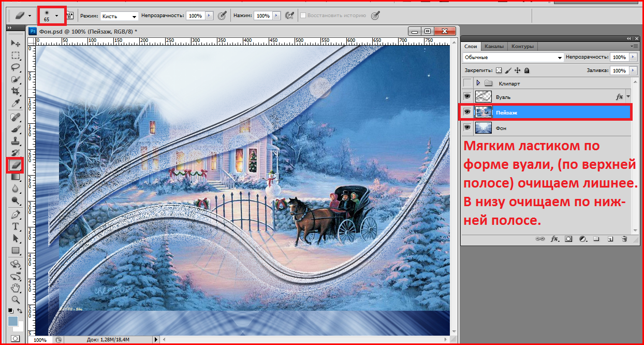Lock layer position

517,70
